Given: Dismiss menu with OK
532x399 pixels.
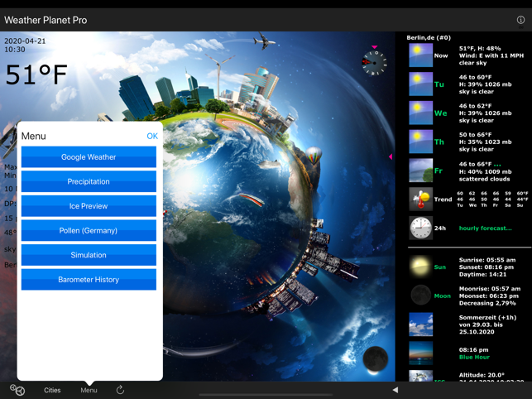Looking at the screenshot, I should (152, 136).
